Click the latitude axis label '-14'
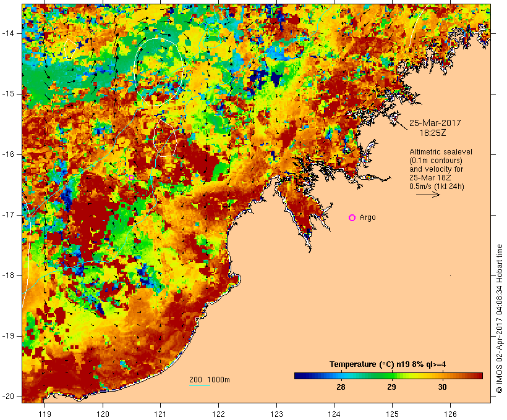507x420 pixels. tap(7, 33)
